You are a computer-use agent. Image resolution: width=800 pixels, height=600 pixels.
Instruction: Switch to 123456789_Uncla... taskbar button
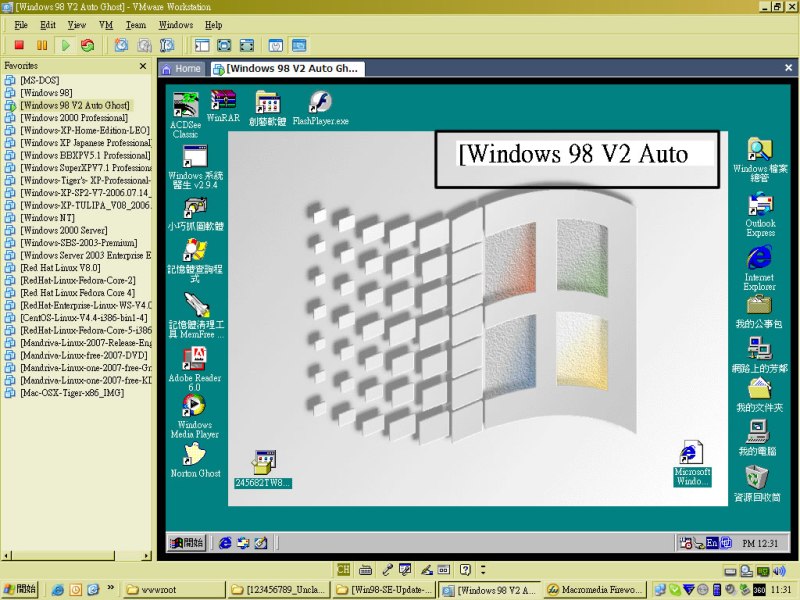[279, 590]
